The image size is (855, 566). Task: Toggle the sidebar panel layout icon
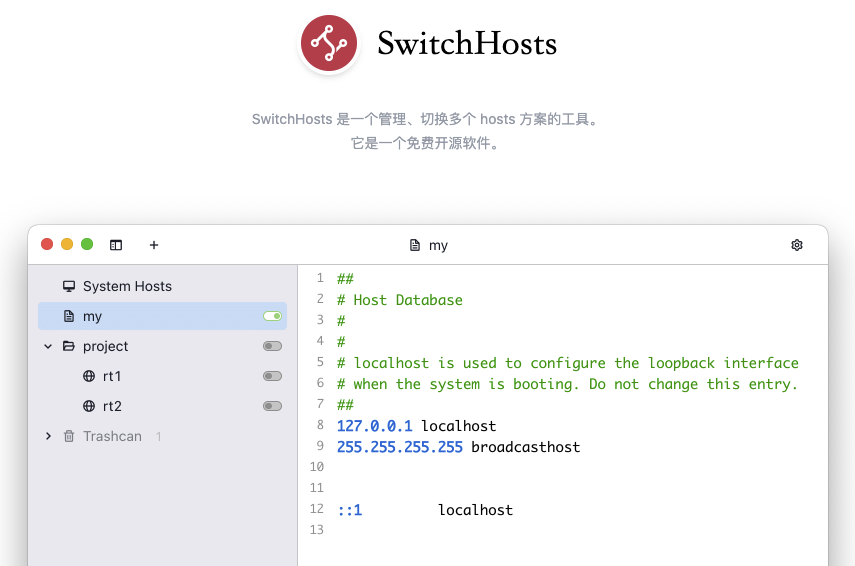[116, 245]
